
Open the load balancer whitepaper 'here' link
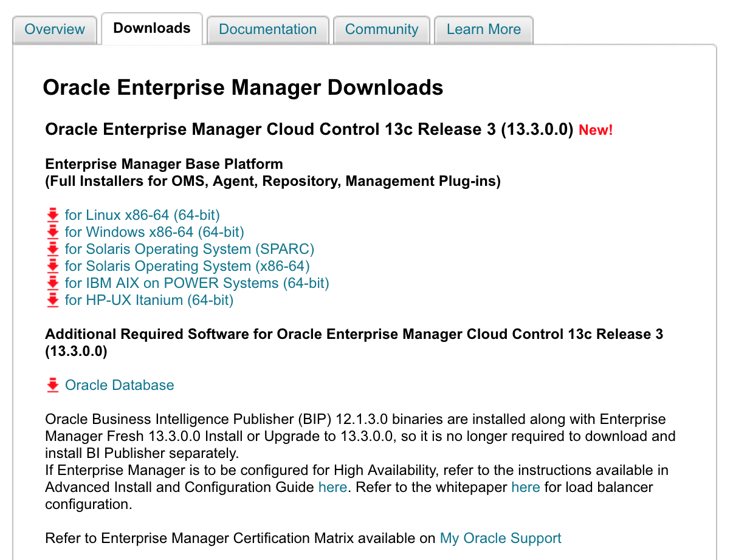coord(526,487)
